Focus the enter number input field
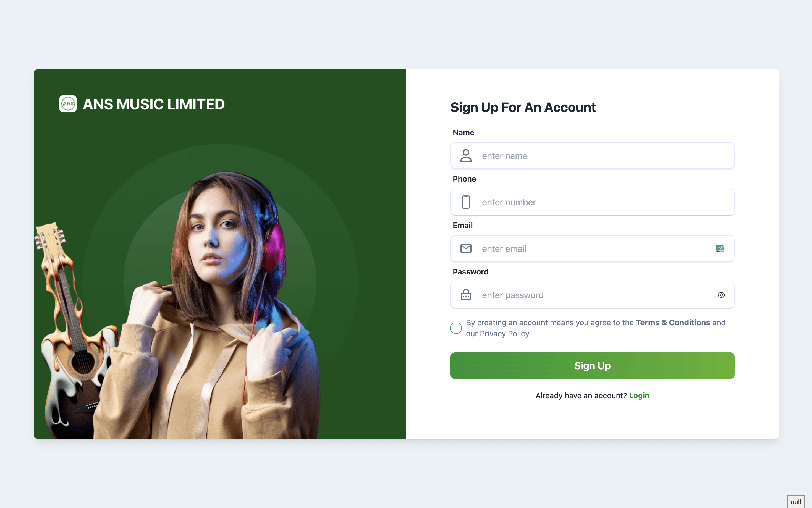 point(592,202)
